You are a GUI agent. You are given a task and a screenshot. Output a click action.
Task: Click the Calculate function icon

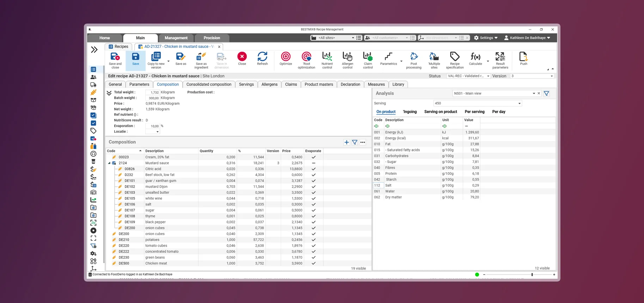coord(475,57)
